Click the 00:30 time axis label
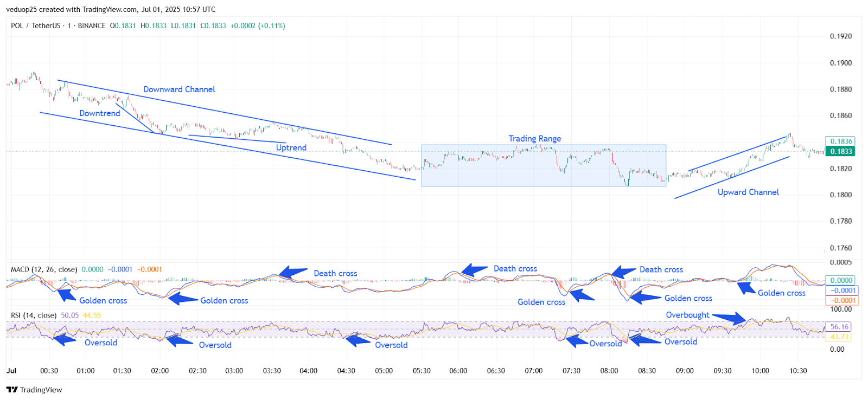 coord(49,371)
